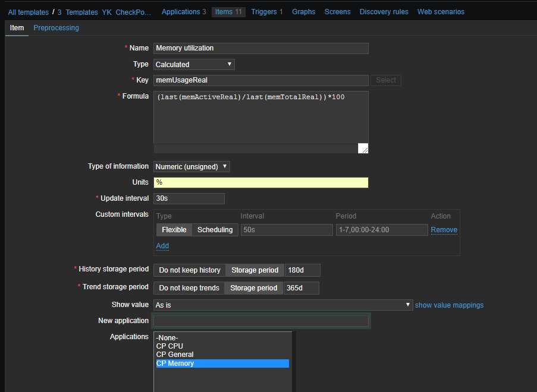Go to the Discovery rules section
The width and height of the screenshot is (537, 392).
(x=384, y=12)
